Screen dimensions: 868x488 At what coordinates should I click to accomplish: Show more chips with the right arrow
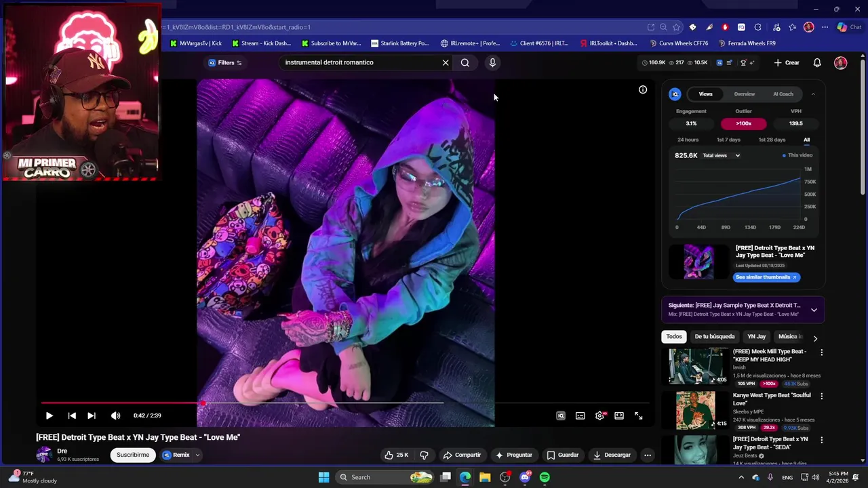pos(815,338)
